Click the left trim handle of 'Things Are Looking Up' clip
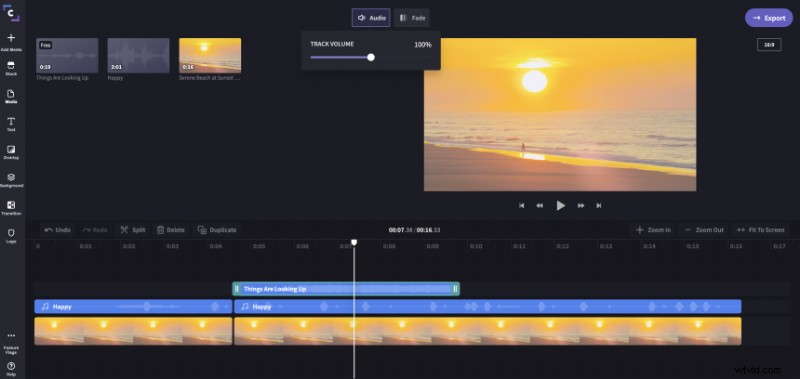The image size is (800, 379). 236,289
